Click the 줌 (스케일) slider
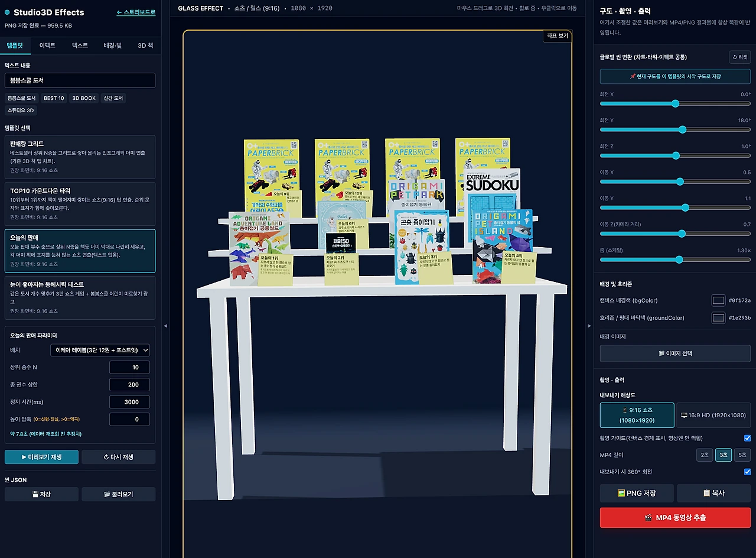This screenshot has height=558, width=756. (675, 259)
